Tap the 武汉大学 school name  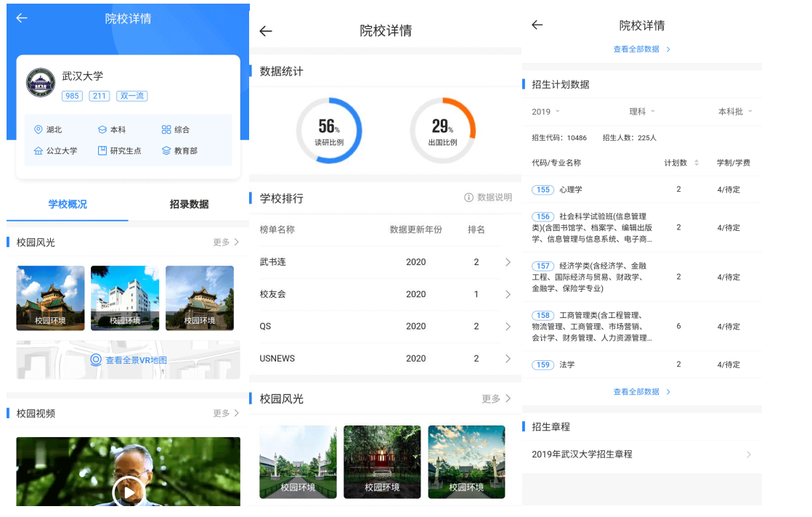click(82, 76)
